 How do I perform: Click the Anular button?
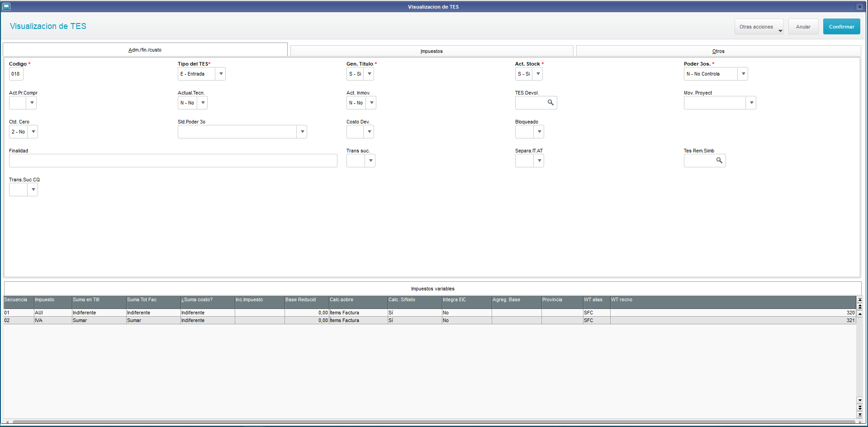803,27
